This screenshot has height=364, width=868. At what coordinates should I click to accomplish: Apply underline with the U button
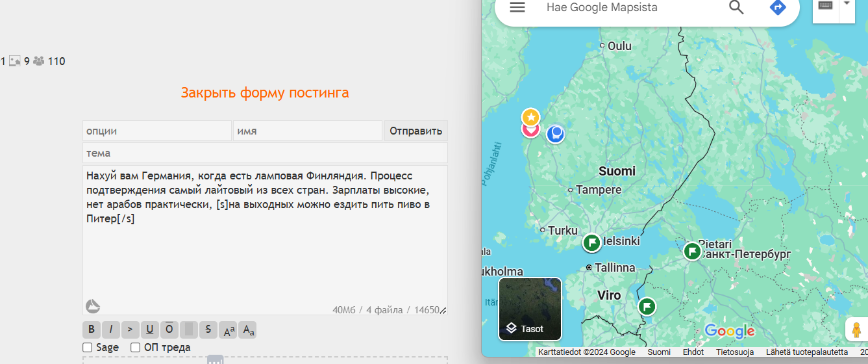[x=150, y=329]
